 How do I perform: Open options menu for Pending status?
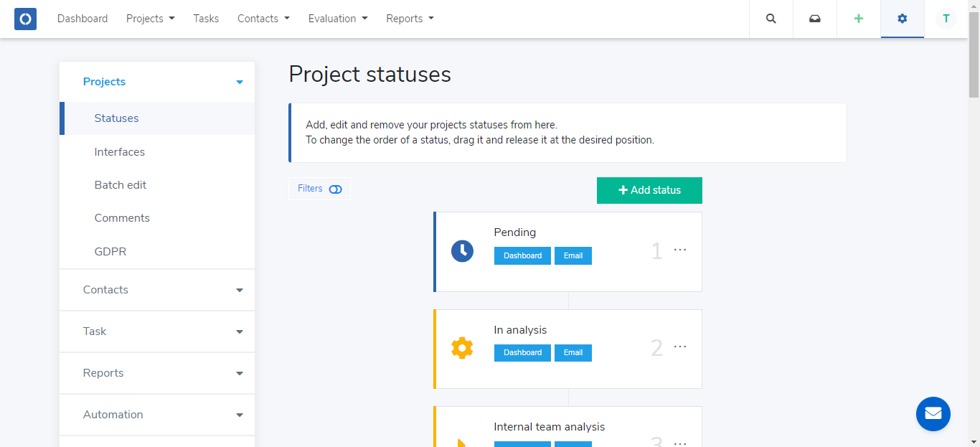pos(680,250)
